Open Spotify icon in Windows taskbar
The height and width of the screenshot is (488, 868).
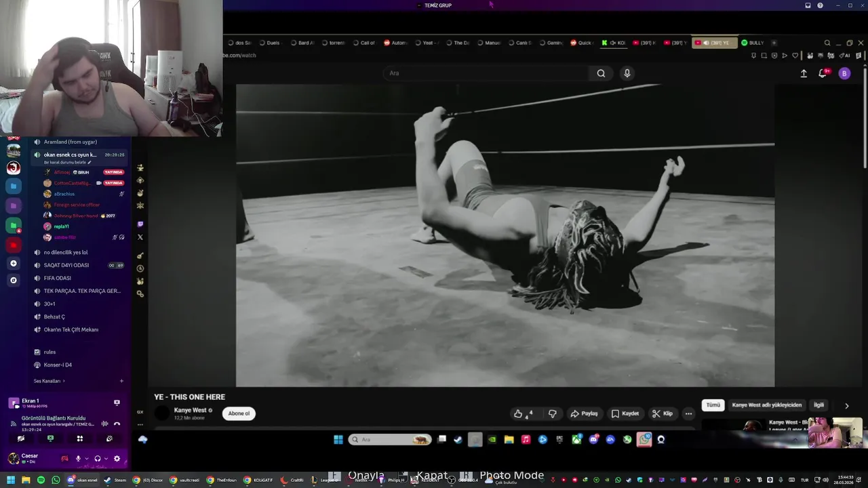click(x=41, y=480)
